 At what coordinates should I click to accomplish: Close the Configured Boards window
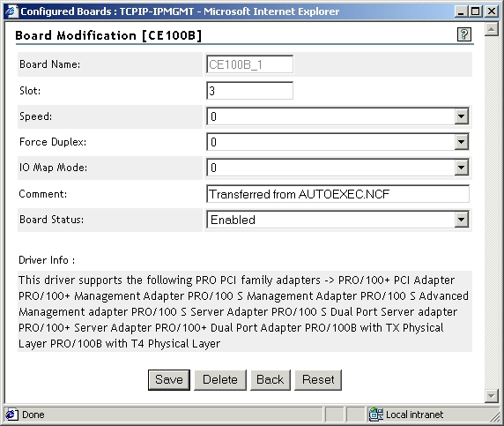point(492,11)
